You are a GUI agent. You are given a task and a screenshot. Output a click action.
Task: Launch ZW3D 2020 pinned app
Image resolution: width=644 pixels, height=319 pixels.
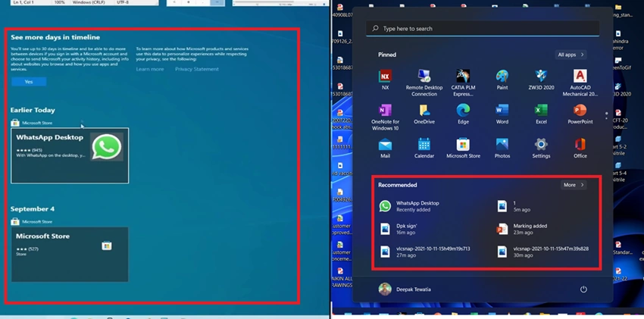(541, 80)
